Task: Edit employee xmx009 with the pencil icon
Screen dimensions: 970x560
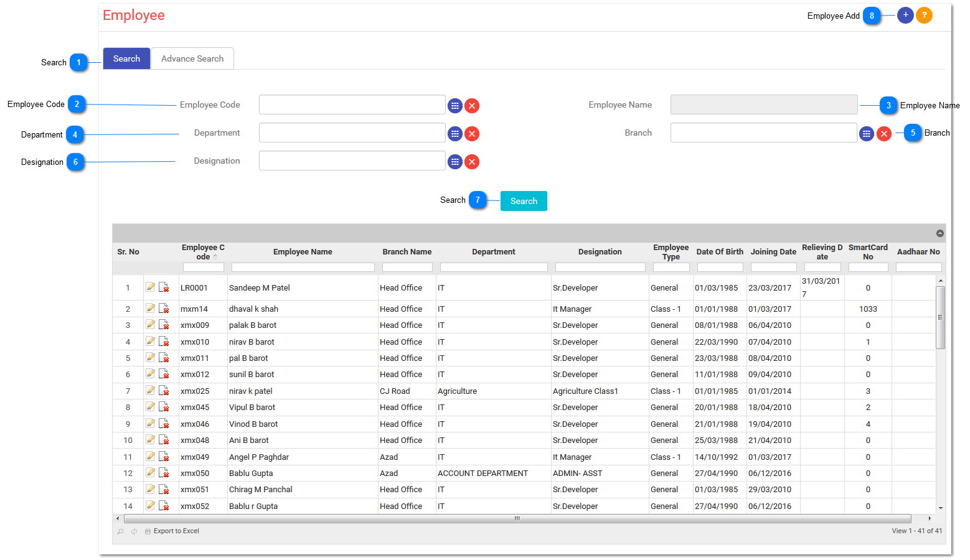Action: click(151, 324)
